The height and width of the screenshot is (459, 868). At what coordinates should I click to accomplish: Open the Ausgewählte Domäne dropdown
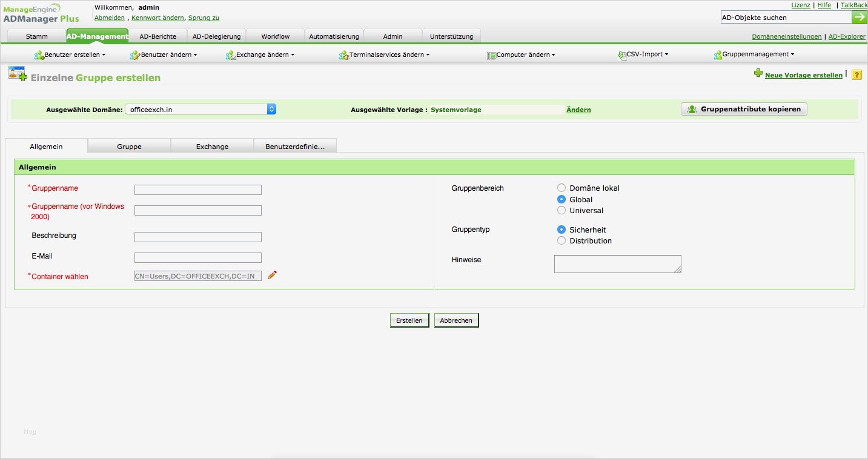click(200, 110)
